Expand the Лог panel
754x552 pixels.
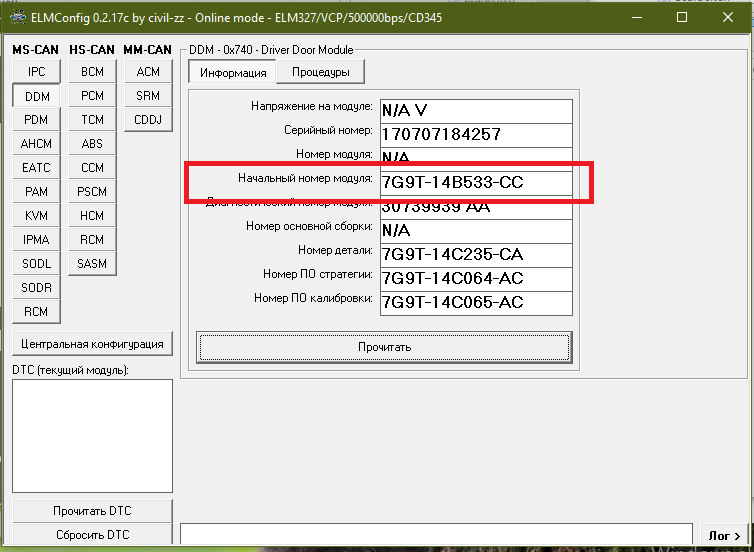click(725, 536)
